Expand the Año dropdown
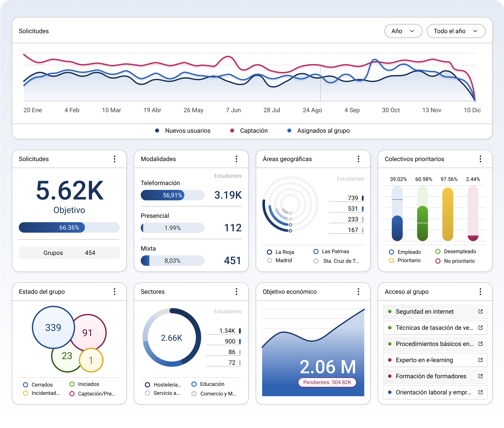This screenshot has height=428, width=504. [x=403, y=31]
